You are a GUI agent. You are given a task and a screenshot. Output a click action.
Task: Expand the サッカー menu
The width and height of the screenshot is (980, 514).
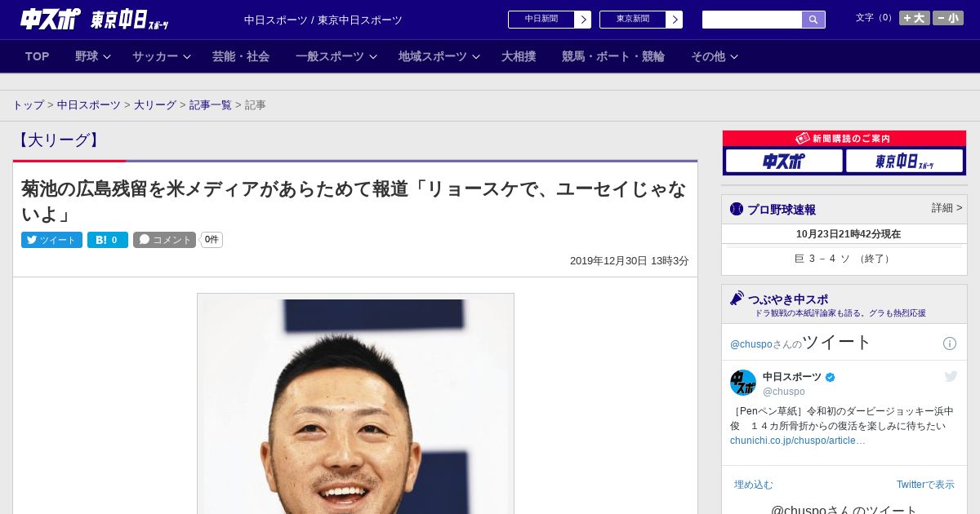[162, 56]
